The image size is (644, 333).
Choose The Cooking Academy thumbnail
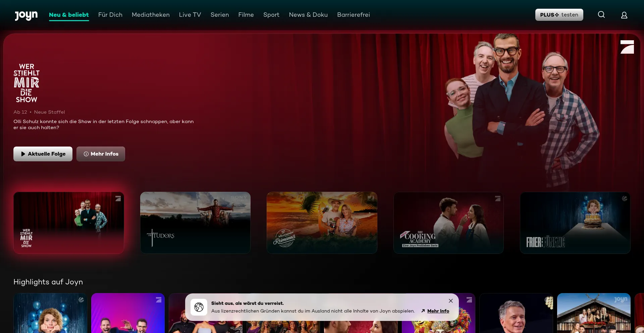[x=448, y=223]
